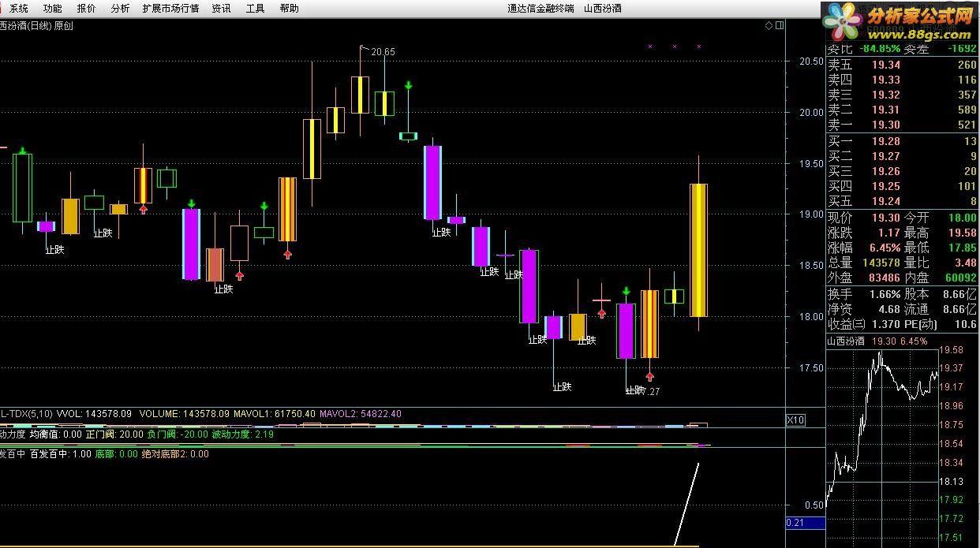Click the 正门阀: 20.00 indicator label
Viewport: 980px width, 548px height.
pyautogui.click(x=114, y=434)
